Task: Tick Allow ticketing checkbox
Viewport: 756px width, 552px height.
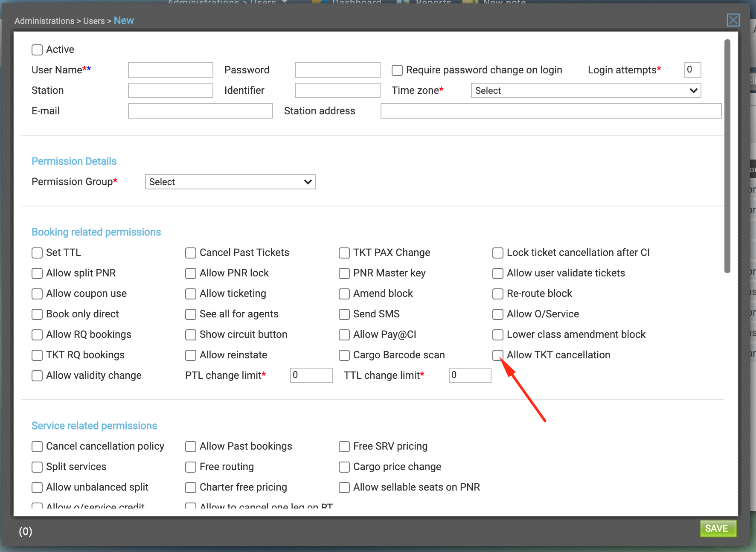Action: (x=191, y=294)
